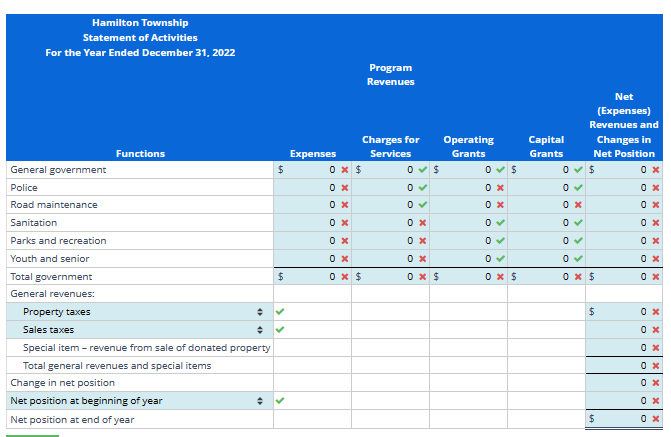
Task: Click the 'Change in net position' label
Action: click(62, 383)
